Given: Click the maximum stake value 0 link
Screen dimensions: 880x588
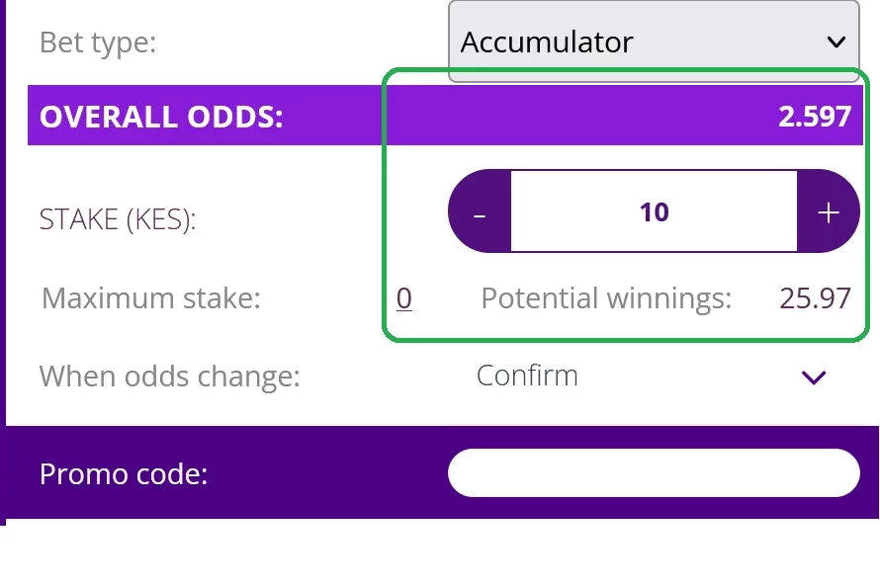Looking at the screenshot, I should pyautogui.click(x=404, y=298).
